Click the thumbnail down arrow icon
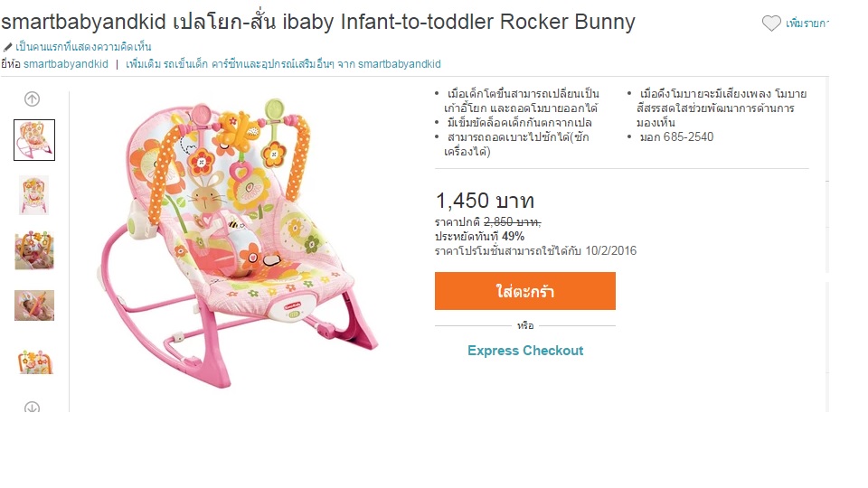868x488 pixels. (x=33, y=408)
